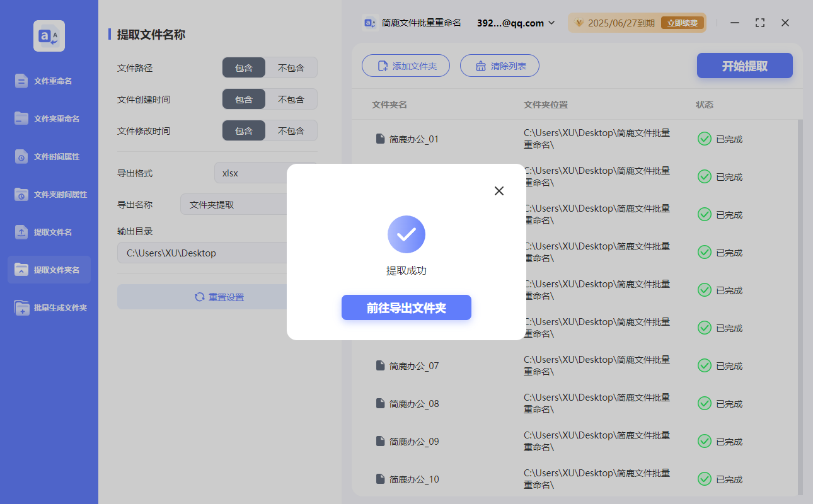Open the 提取文件名 feature
813x504 pixels.
click(x=49, y=232)
